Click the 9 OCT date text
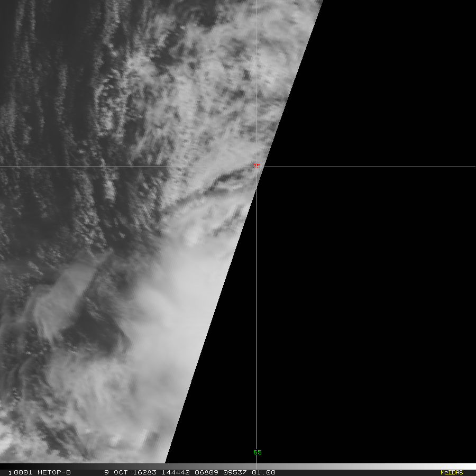This screenshot has width=476, height=476. point(116,472)
